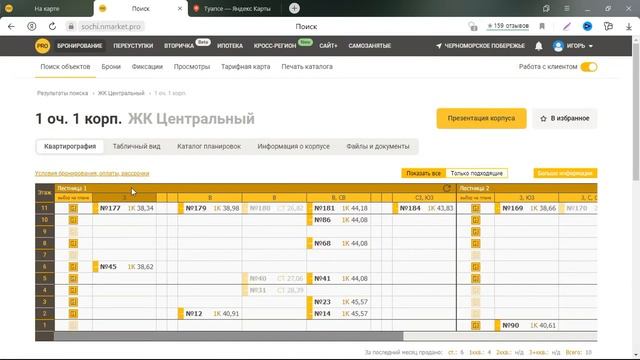640x360 pixels.
Task: Click the PRO logo icon
Action: 42,46
